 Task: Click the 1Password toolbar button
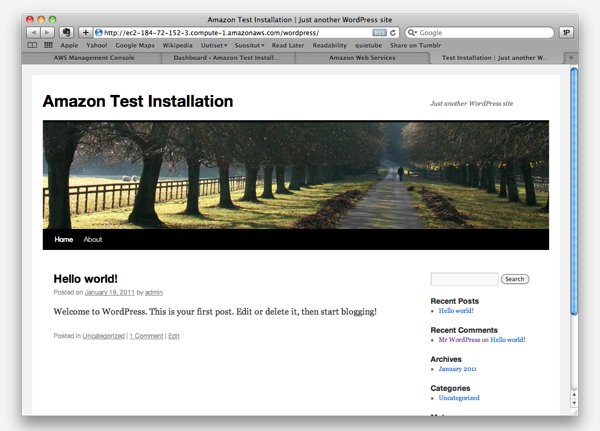(x=566, y=32)
